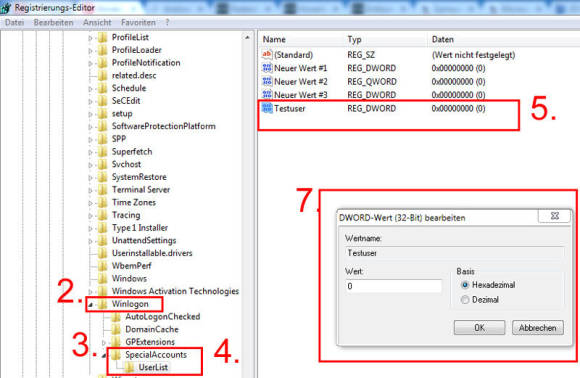The height and width of the screenshot is (378, 580).
Task: Select the Testuser DWORD value icon
Action: pos(267,108)
